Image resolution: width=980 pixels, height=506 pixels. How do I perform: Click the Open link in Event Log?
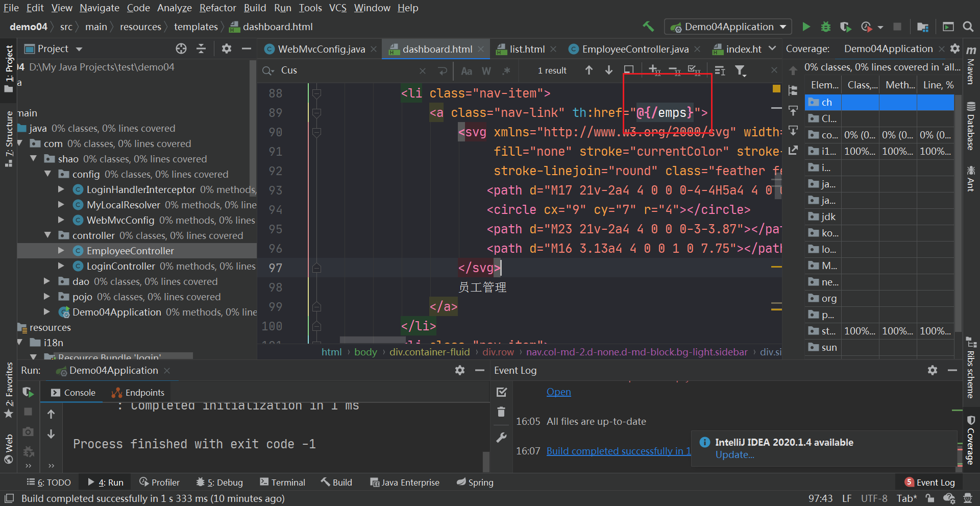click(x=558, y=392)
